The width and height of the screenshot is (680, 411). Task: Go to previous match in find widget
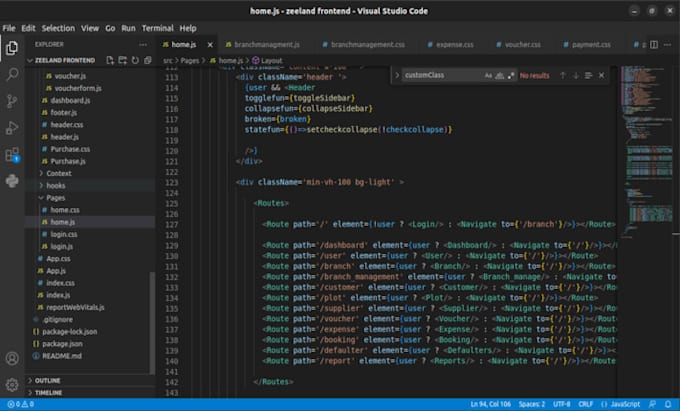(562, 75)
